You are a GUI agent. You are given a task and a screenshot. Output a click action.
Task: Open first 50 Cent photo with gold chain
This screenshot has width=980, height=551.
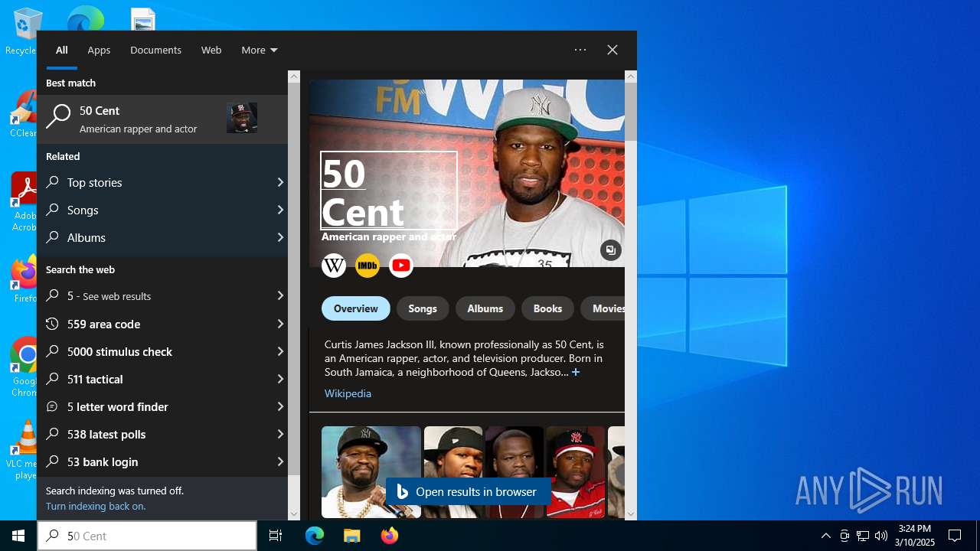click(371, 472)
